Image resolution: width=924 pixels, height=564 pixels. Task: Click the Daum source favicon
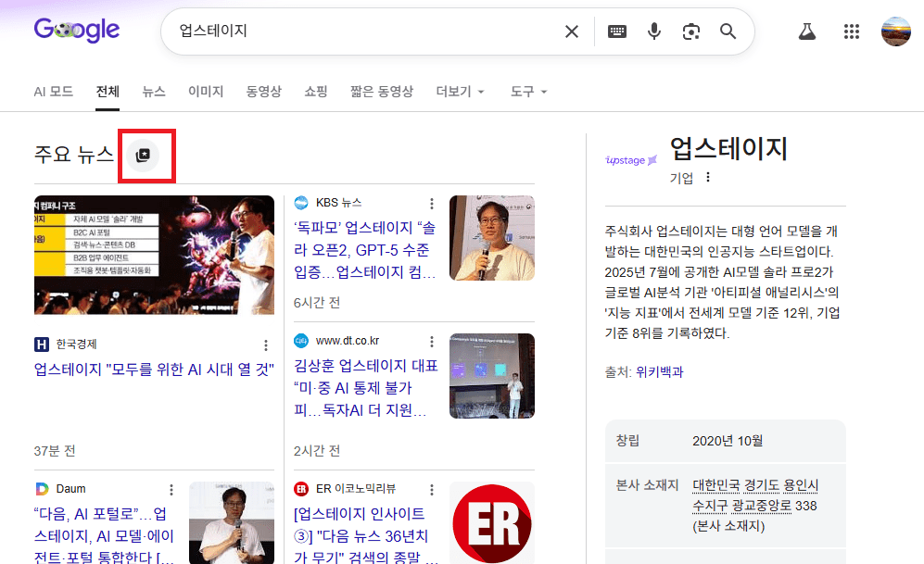[x=42, y=489]
